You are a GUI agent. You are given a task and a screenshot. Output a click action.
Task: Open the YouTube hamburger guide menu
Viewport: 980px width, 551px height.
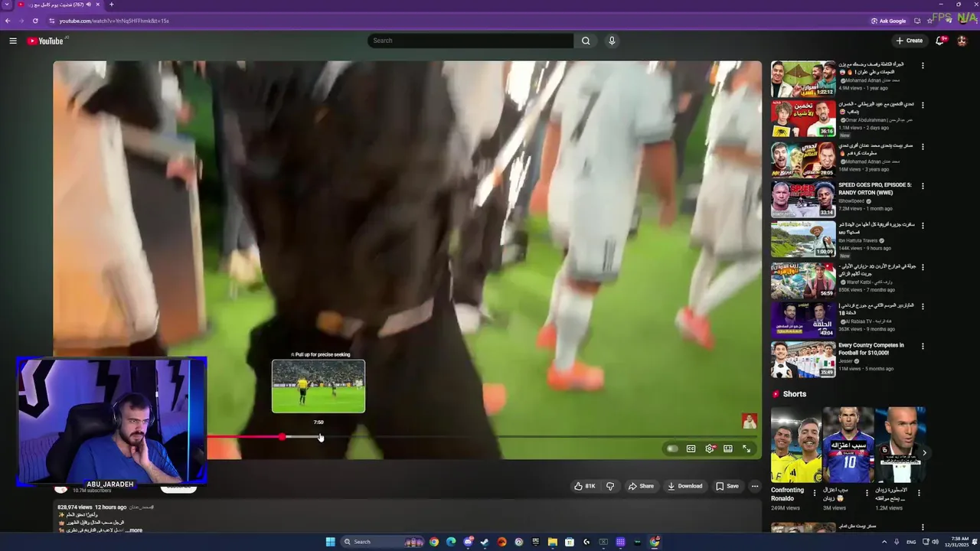pos(13,41)
